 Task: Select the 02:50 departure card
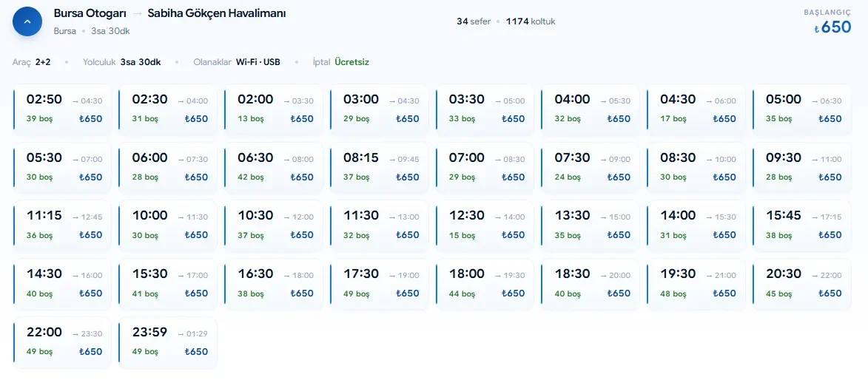click(62, 109)
